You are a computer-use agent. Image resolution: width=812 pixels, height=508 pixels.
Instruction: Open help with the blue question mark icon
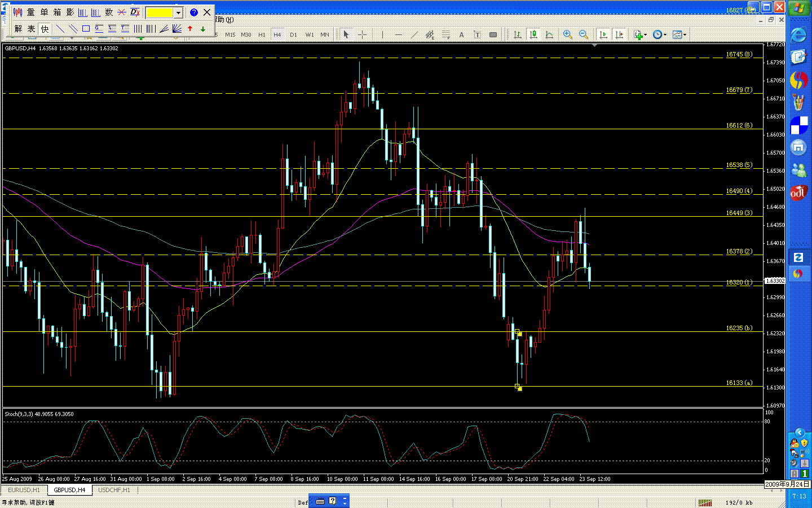tap(193, 12)
